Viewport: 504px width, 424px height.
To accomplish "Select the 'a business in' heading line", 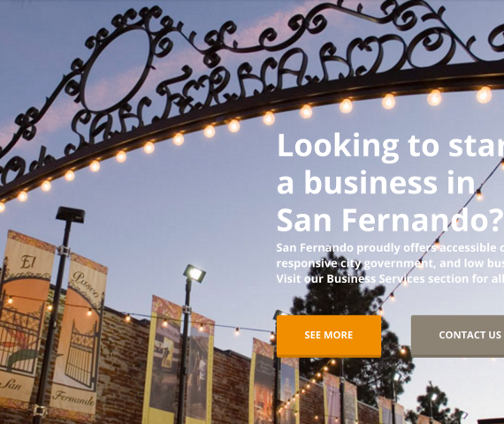I will pos(376,183).
